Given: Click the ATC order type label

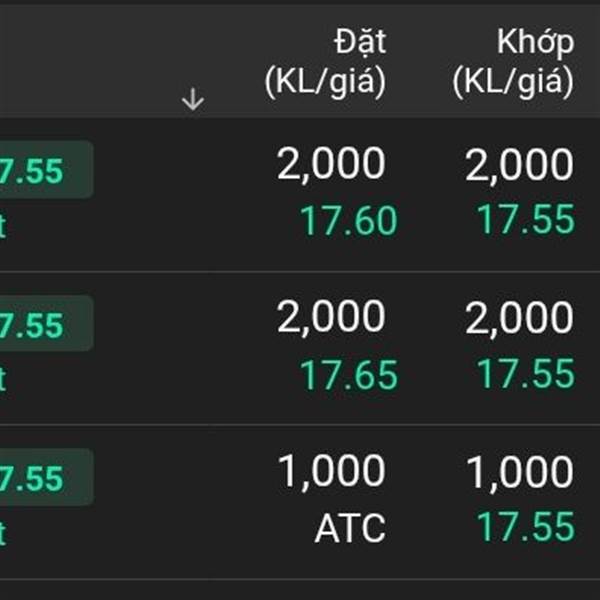Looking at the screenshot, I should [x=350, y=529].
